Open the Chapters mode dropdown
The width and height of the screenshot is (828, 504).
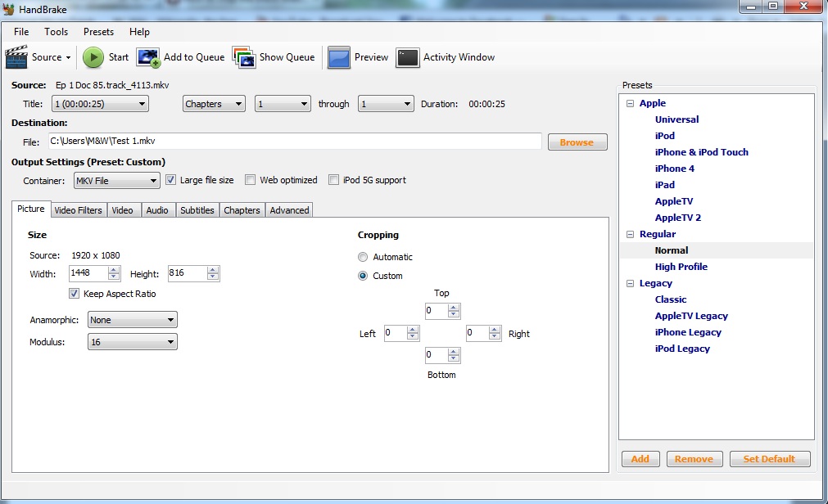[213, 104]
